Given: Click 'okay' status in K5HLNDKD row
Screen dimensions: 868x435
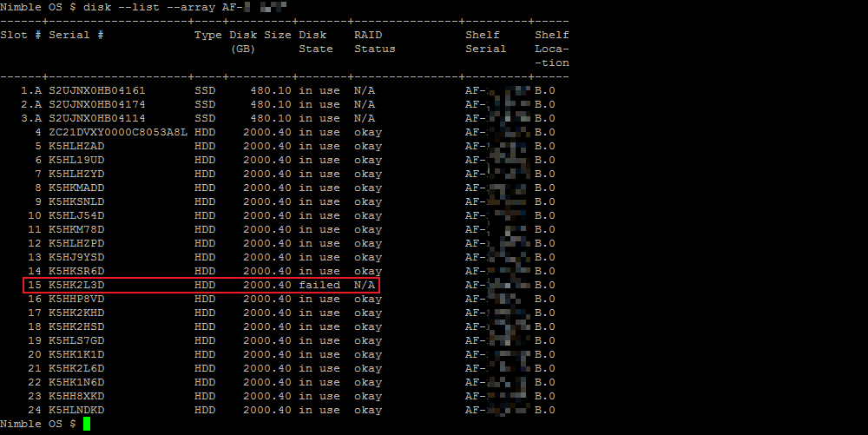Looking at the screenshot, I should [x=368, y=410].
